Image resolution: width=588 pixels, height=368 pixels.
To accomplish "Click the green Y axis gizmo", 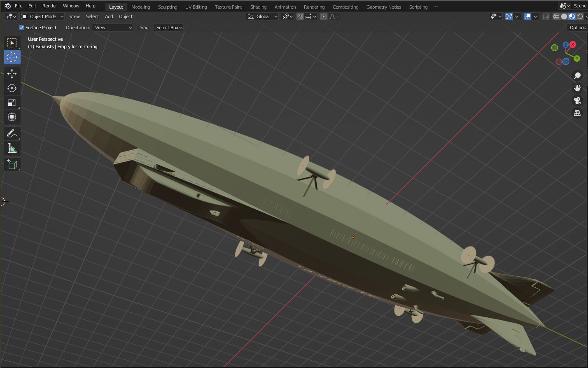I will coord(577,58).
